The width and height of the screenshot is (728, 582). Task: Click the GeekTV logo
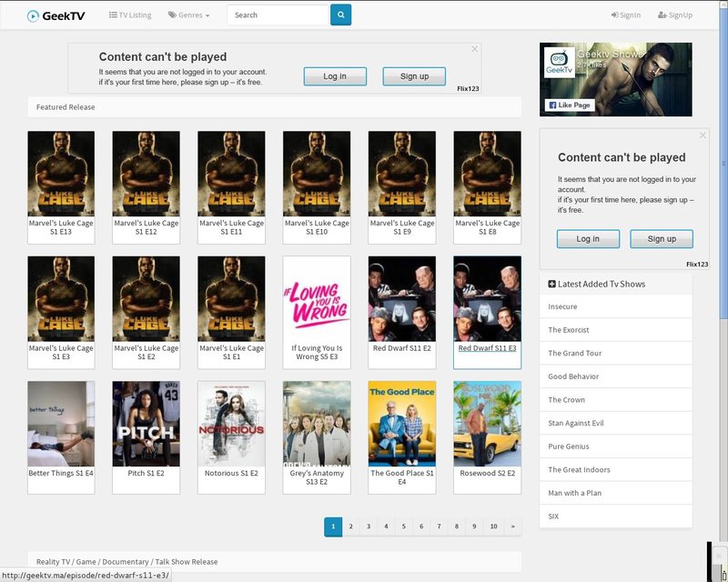pyautogui.click(x=56, y=15)
